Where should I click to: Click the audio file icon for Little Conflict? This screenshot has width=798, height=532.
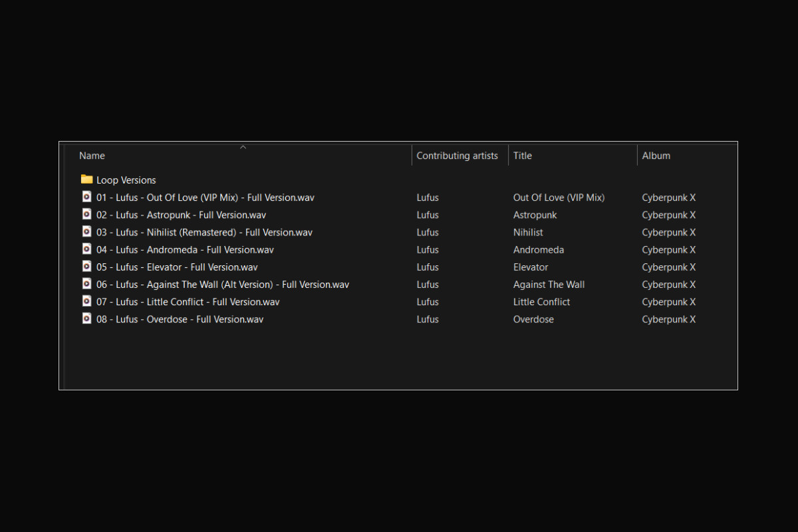click(x=86, y=301)
